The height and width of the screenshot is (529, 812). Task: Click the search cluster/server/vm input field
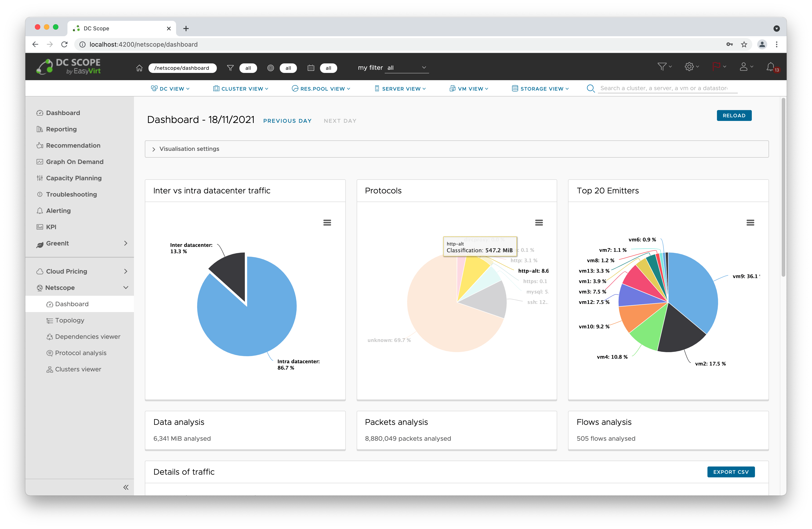tap(667, 88)
